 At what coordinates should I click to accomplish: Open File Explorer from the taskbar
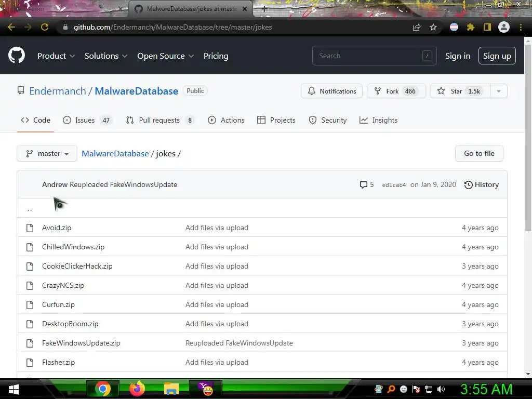pyautogui.click(x=171, y=389)
